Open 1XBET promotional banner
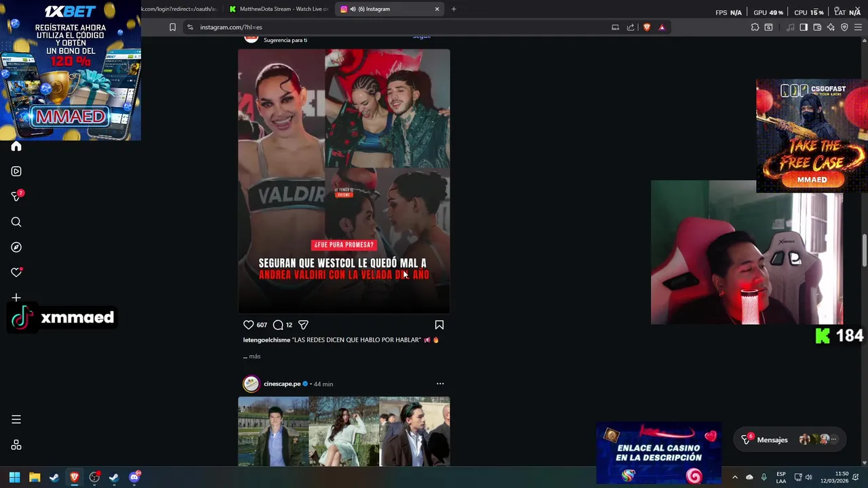The image size is (868, 488). pos(71,70)
